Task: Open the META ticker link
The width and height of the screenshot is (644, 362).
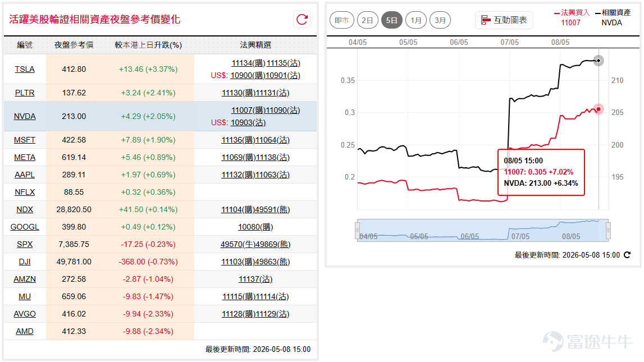Action: [x=25, y=157]
